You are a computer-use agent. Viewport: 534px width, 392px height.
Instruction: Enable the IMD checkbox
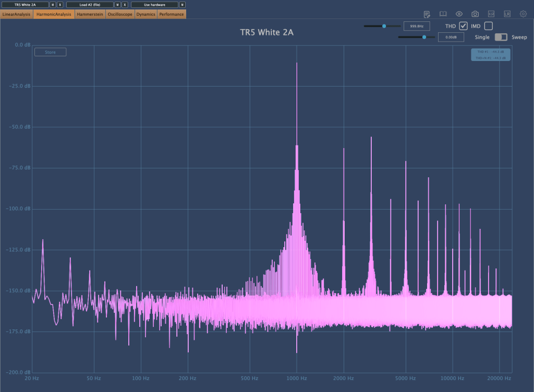(x=488, y=26)
